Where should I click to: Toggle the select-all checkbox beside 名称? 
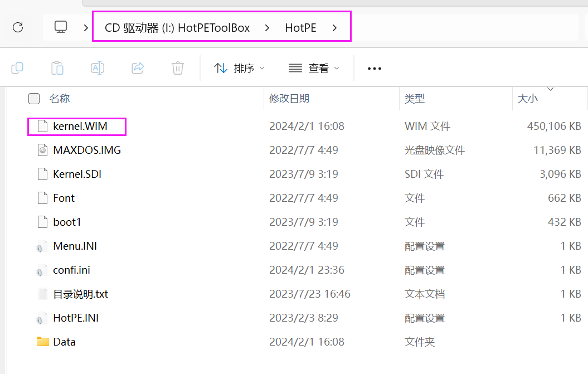34,99
